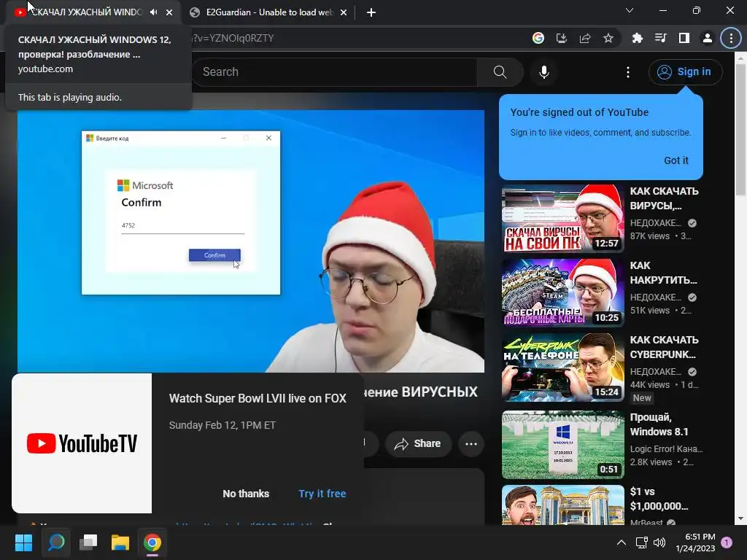This screenshot has height=560, width=747.
Task: Bookmark this page with the star
Action: (x=608, y=38)
